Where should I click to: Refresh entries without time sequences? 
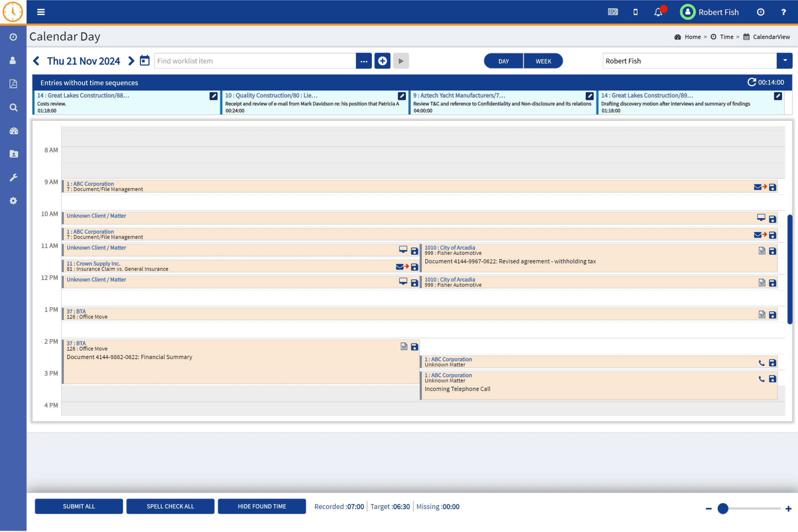point(752,82)
